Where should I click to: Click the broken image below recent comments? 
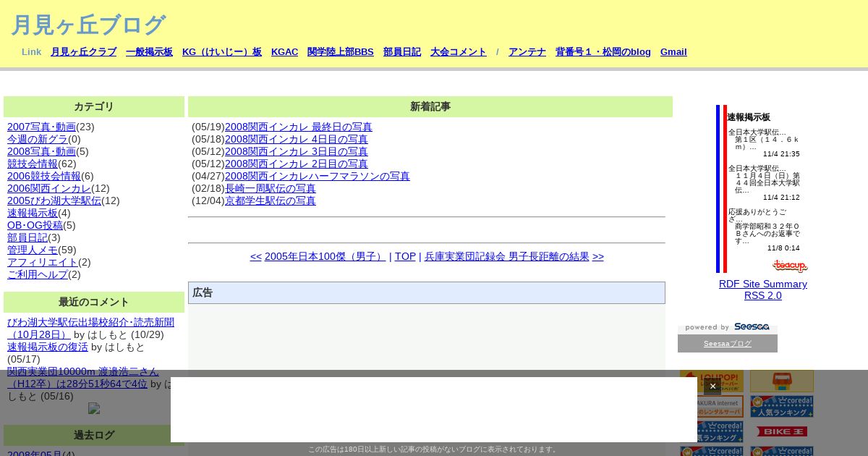pyautogui.click(x=94, y=408)
